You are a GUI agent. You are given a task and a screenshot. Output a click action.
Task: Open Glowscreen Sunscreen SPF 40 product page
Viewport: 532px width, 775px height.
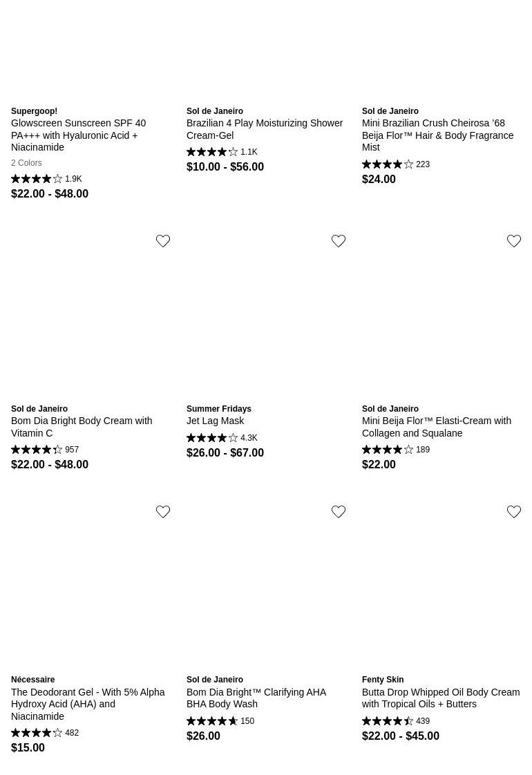tap(78, 135)
